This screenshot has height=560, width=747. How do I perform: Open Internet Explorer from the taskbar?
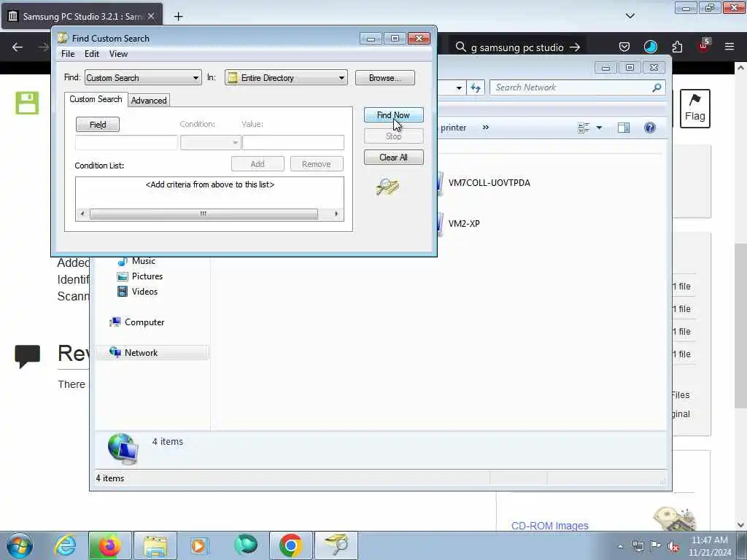click(x=65, y=545)
